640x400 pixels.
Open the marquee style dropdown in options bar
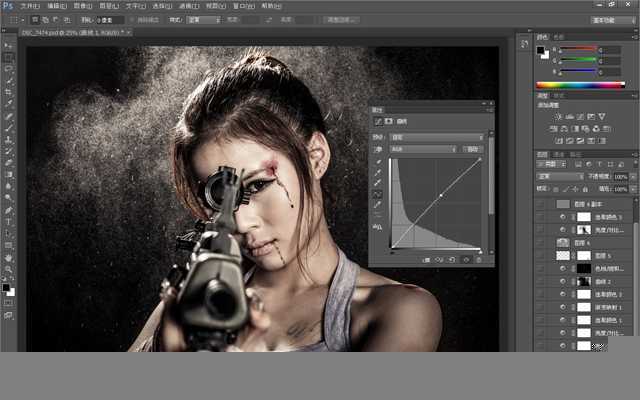(x=203, y=20)
